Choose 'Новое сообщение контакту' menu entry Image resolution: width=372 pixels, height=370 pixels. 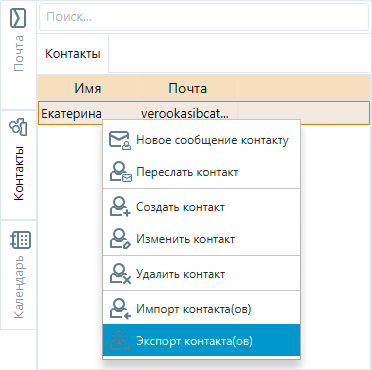point(201,140)
